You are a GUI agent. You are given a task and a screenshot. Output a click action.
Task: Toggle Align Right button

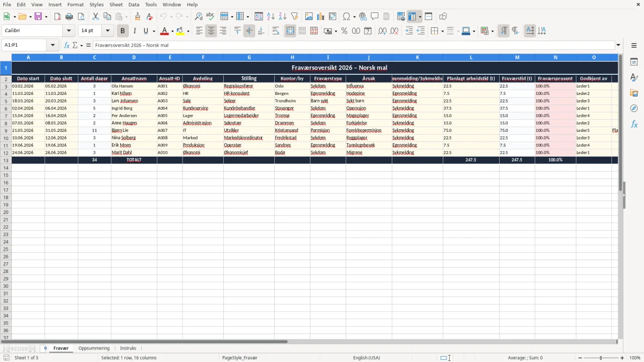click(223, 31)
